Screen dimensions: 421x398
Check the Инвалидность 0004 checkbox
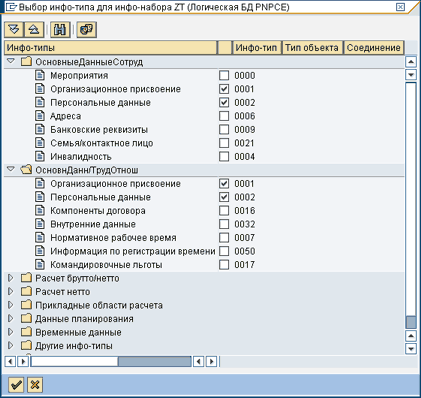click(224, 156)
